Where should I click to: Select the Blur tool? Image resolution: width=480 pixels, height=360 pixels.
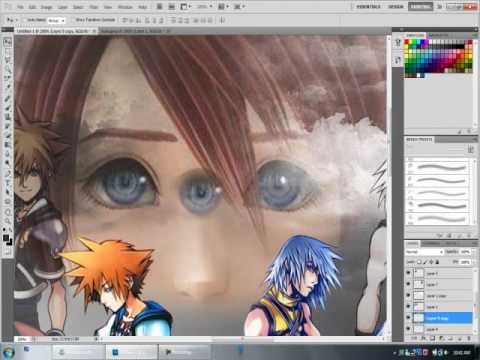click(x=7, y=153)
